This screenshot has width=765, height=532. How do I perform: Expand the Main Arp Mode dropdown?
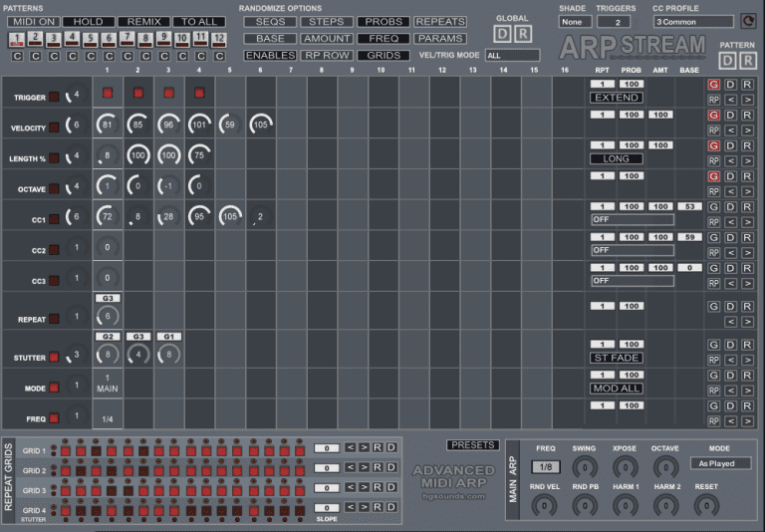pyautogui.click(x=719, y=463)
